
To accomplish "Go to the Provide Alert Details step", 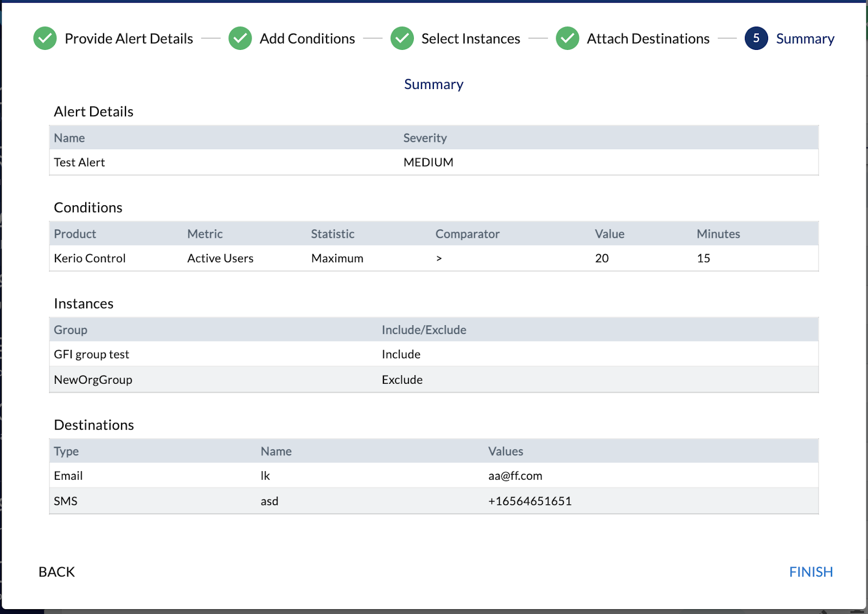I will click(129, 39).
